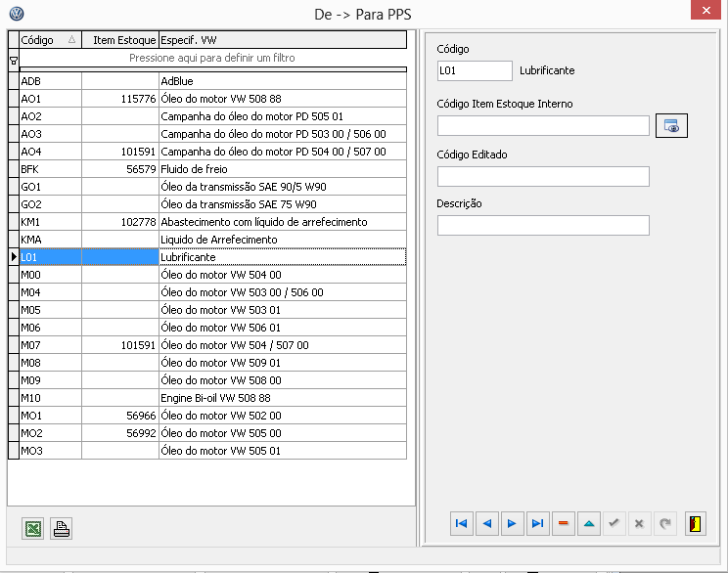This screenshot has width=728, height=573.
Task: Close the De -> Para PPS window
Action: point(705,10)
